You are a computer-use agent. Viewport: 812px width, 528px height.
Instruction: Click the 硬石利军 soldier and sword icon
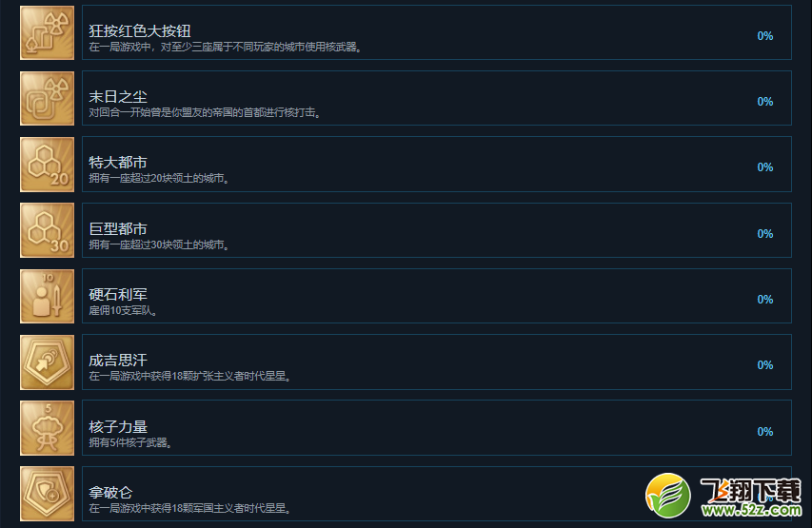click(x=48, y=296)
